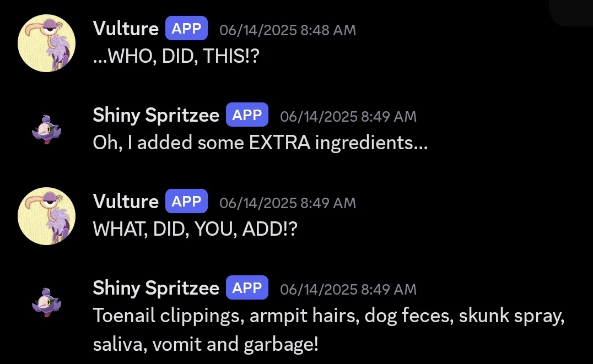Select the "...WHO, DID, THIS!?" message text
This screenshot has width=593, height=364.
tap(175, 56)
